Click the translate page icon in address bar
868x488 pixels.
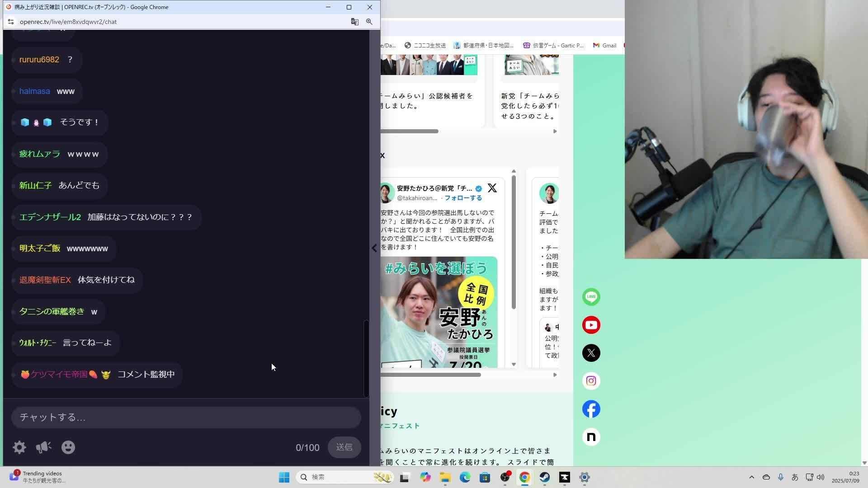pos(355,22)
